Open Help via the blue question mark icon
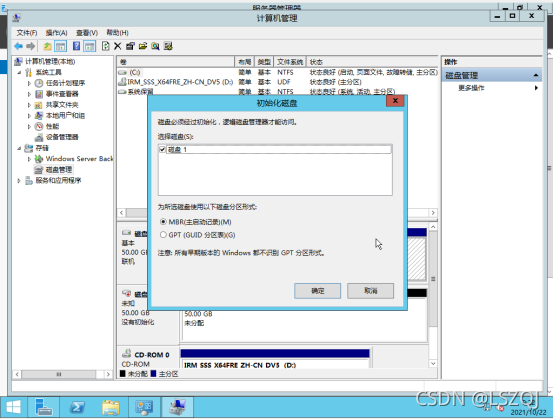Viewport: 554px width, 420px height. [76, 46]
